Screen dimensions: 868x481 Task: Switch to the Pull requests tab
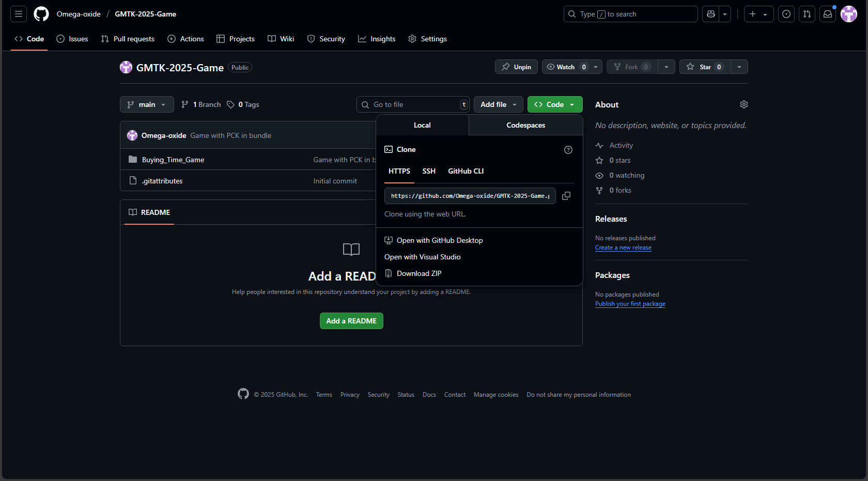[x=128, y=39]
